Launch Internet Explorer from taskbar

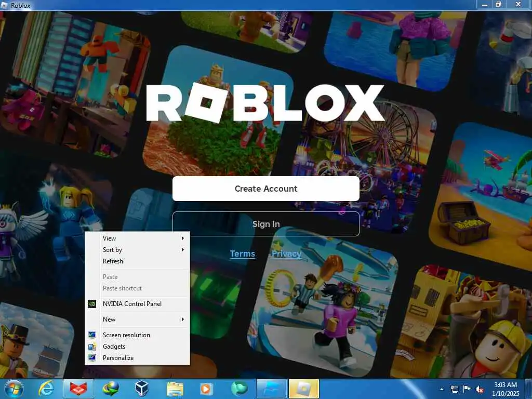pyautogui.click(x=46, y=389)
